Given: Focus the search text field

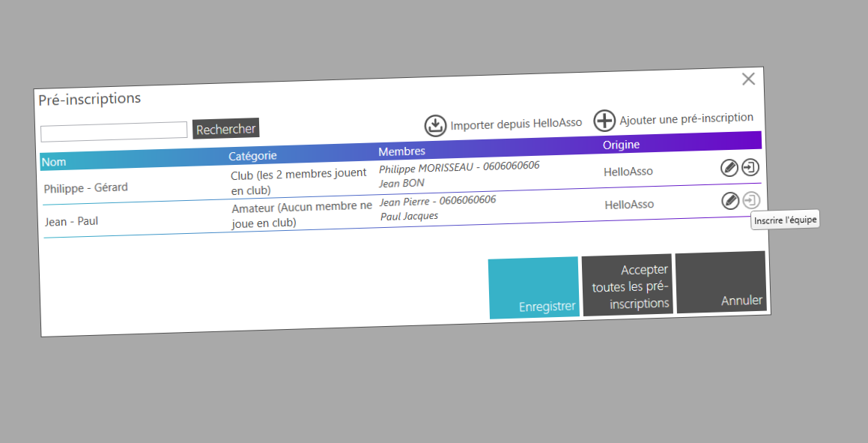Looking at the screenshot, I should point(114,131).
